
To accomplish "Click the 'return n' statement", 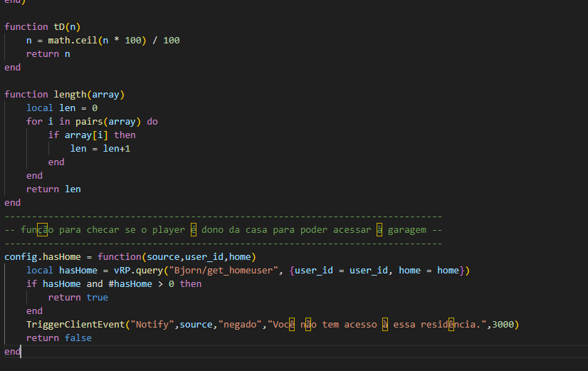I will (48, 54).
